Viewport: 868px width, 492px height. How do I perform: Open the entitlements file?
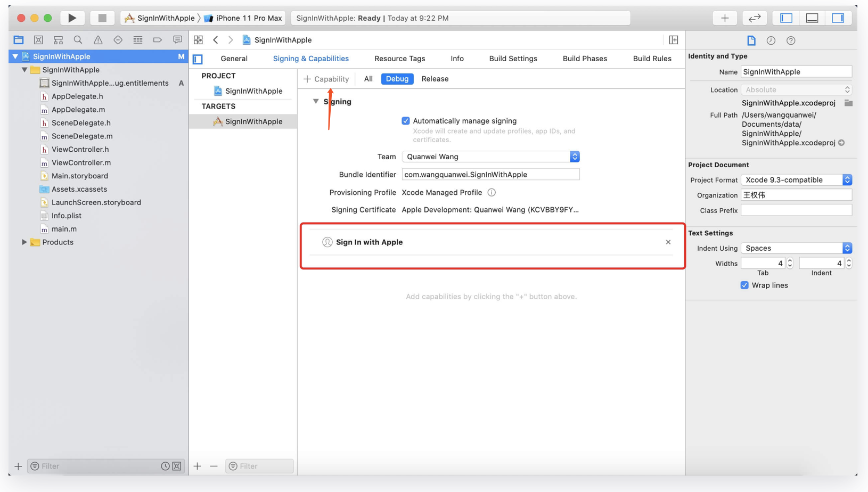click(110, 83)
